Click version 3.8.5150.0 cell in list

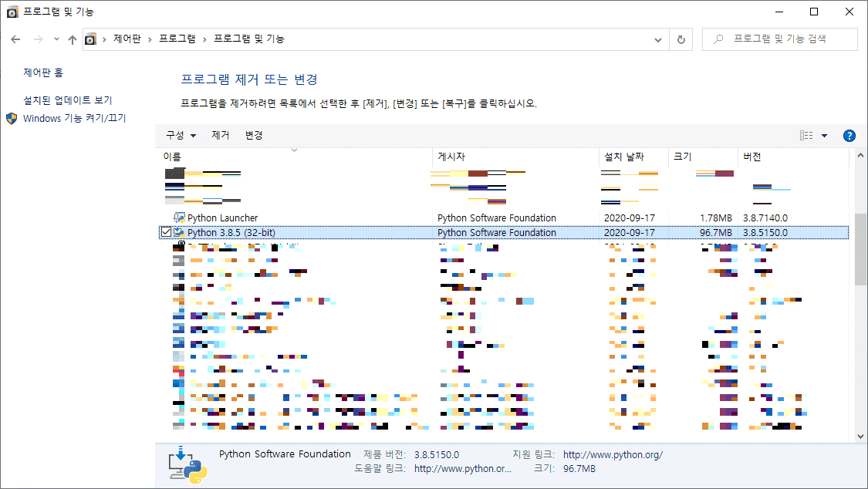coord(765,232)
